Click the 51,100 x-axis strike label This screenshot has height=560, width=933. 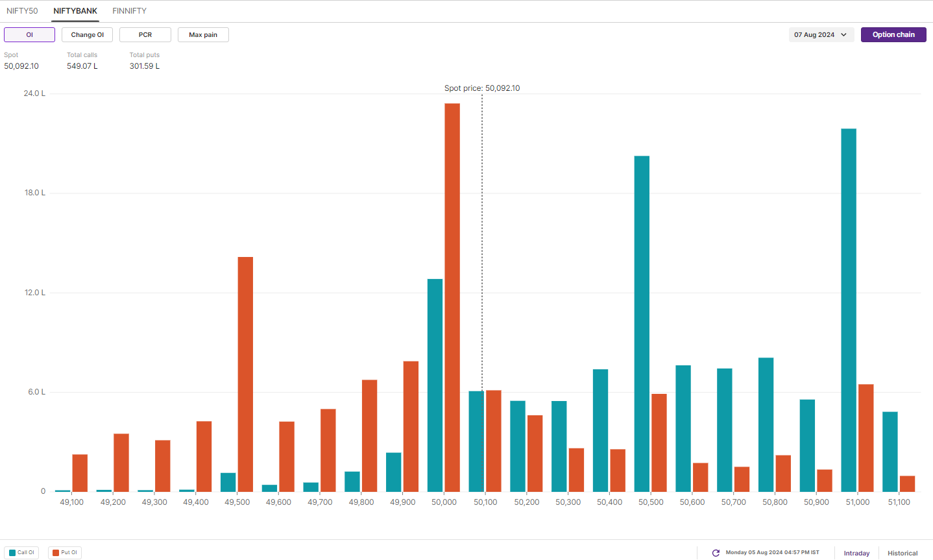pos(899,502)
